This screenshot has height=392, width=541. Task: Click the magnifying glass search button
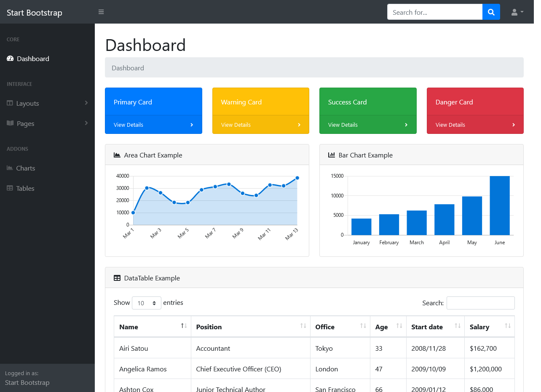tap(491, 12)
